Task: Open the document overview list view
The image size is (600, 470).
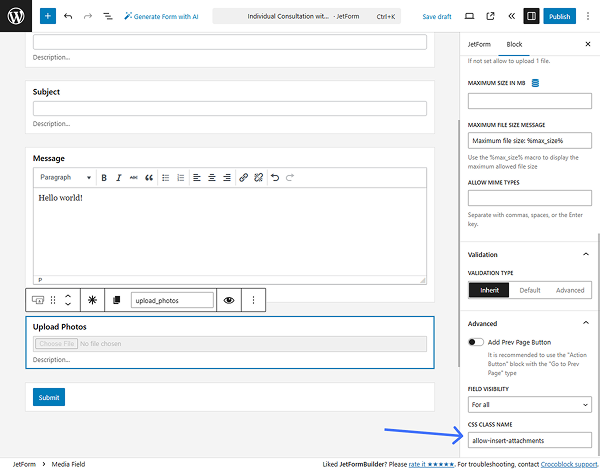Action: [108, 16]
